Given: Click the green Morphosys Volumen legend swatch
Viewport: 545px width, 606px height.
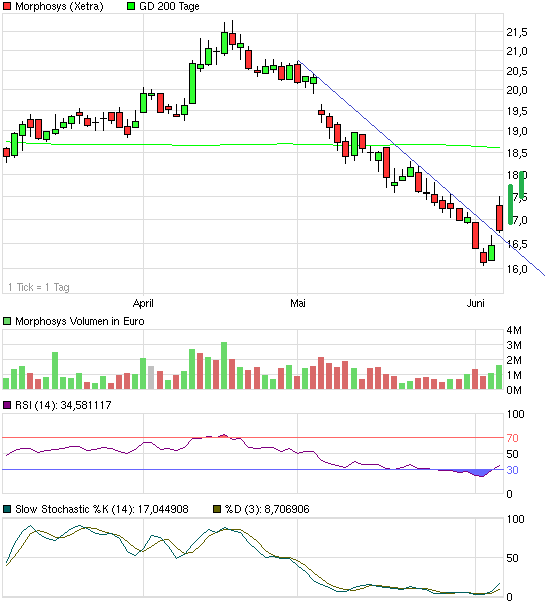Looking at the screenshot, I should (7, 321).
